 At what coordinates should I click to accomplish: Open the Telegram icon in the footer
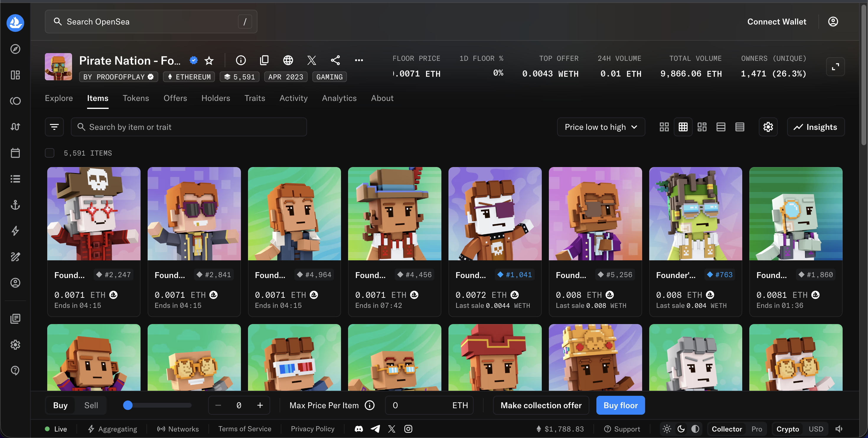pyautogui.click(x=375, y=429)
